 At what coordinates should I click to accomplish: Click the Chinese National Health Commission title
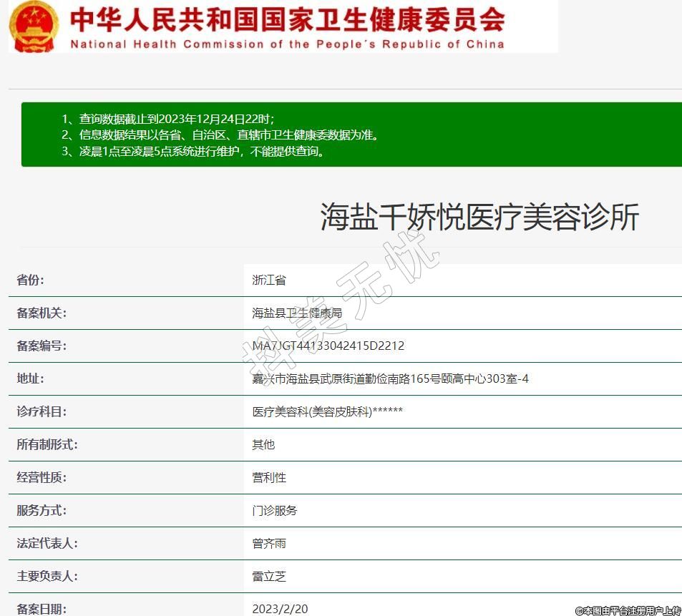tap(286, 19)
